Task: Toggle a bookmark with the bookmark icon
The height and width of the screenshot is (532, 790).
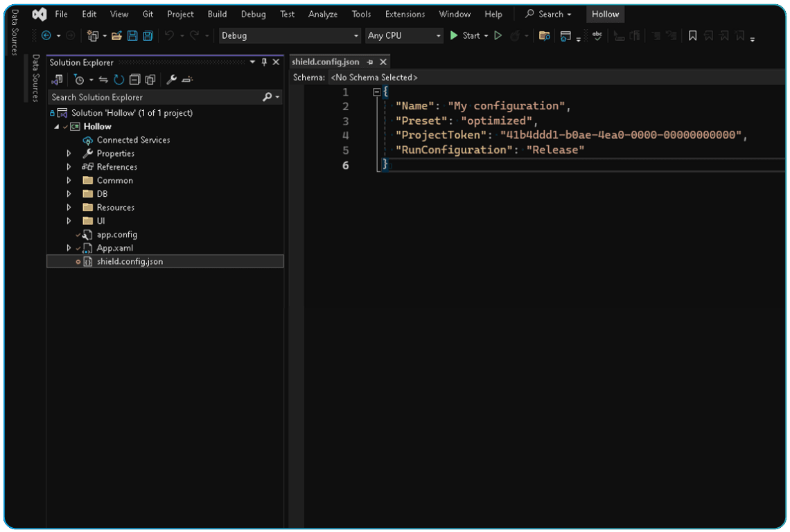Action: point(693,35)
